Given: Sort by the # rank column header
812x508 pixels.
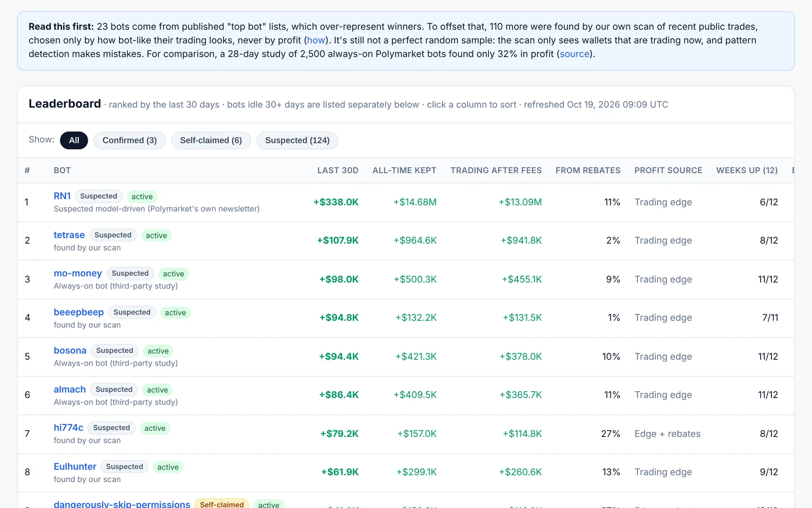Looking at the screenshot, I should (27, 171).
